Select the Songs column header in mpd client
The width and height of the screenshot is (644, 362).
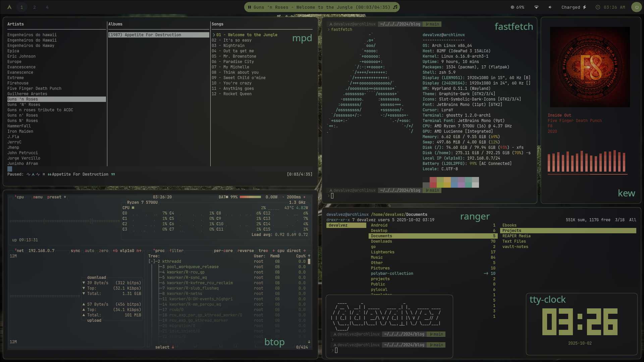pyautogui.click(x=217, y=24)
